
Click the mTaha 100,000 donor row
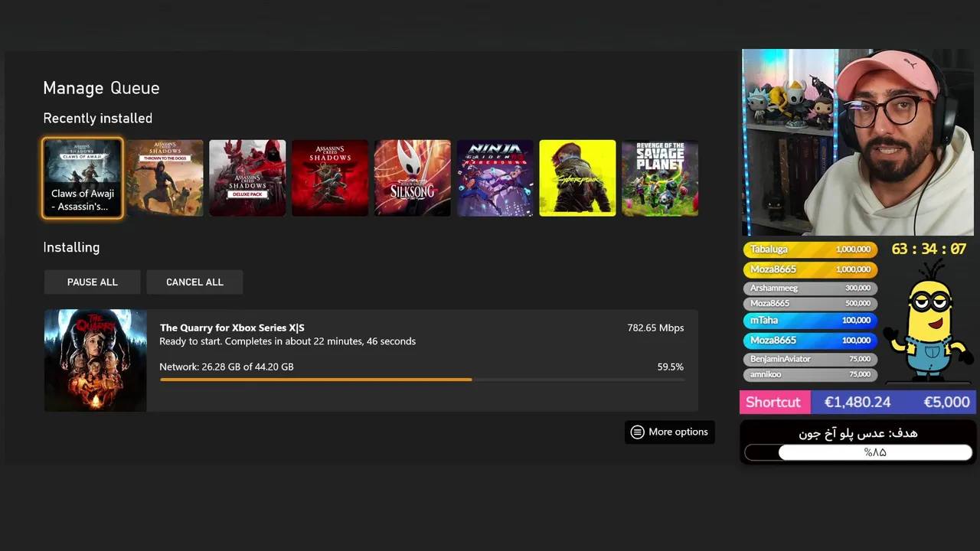click(x=810, y=321)
